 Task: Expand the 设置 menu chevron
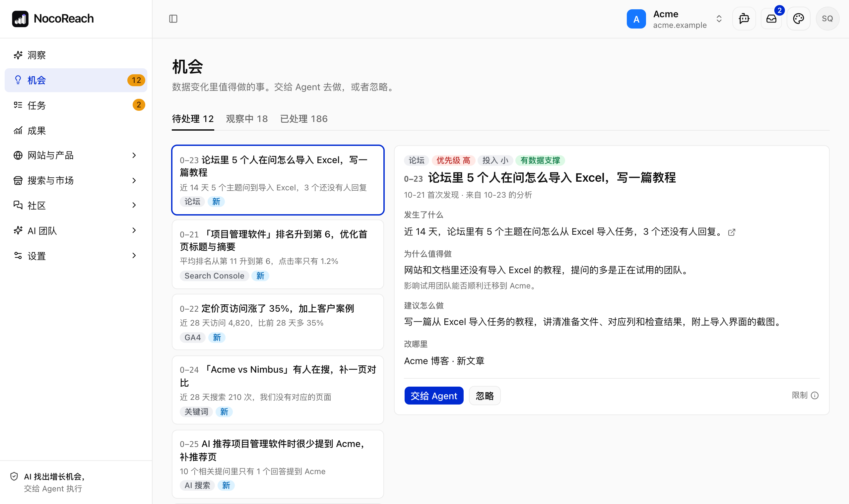(x=134, y=255)
